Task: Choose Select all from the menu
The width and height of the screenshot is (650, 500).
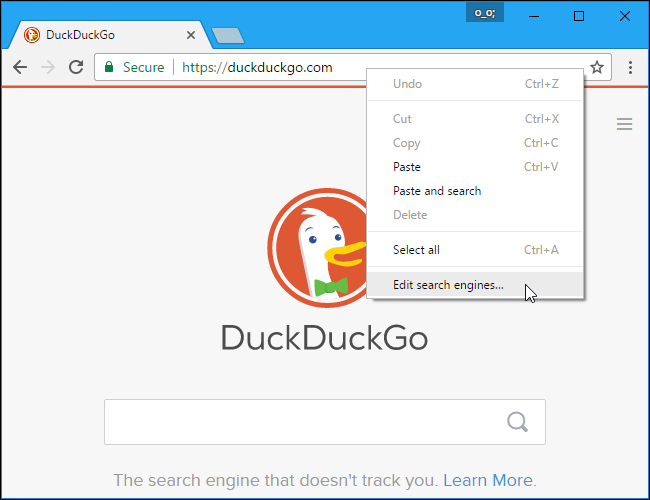Action: point(475,250)
